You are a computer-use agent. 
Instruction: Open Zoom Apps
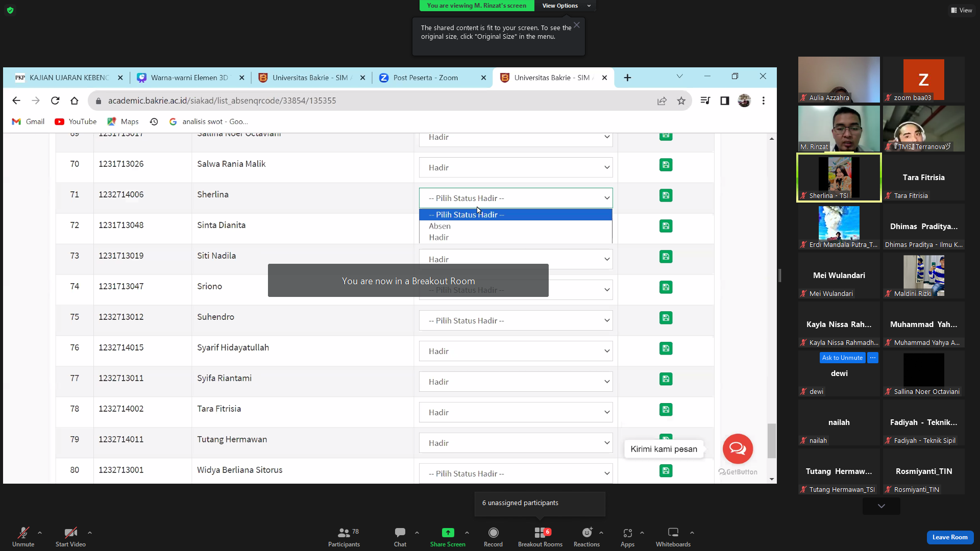(627, 537)
